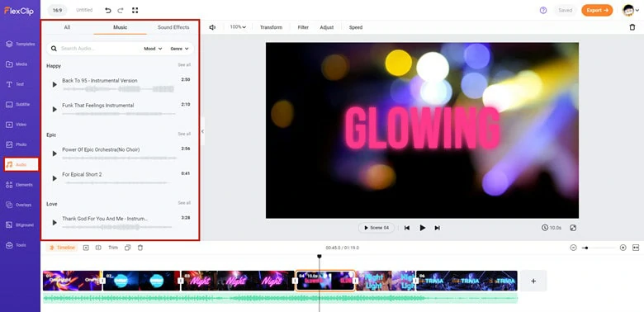Play the video preview

click(422, 228)
